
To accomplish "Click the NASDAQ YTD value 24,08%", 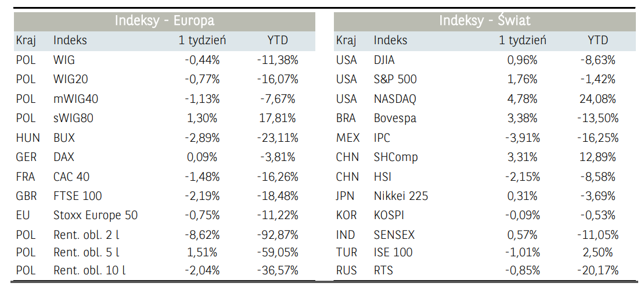I will (598, 99).
